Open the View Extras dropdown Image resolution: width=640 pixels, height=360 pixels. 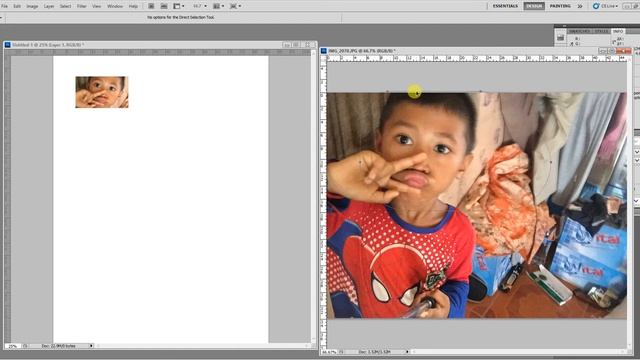179,6
